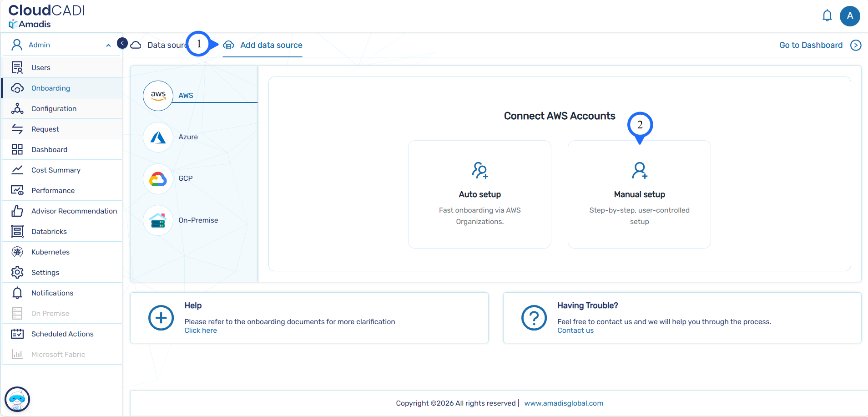868x417 pixels.
Task: Click the Contact us link
Action: (575, 331)
